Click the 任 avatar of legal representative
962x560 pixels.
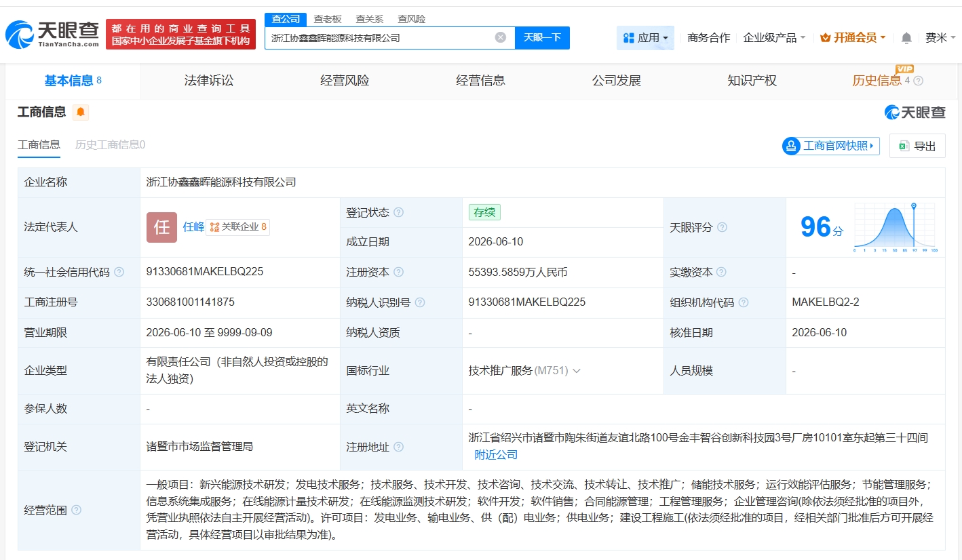pos(161,227)
